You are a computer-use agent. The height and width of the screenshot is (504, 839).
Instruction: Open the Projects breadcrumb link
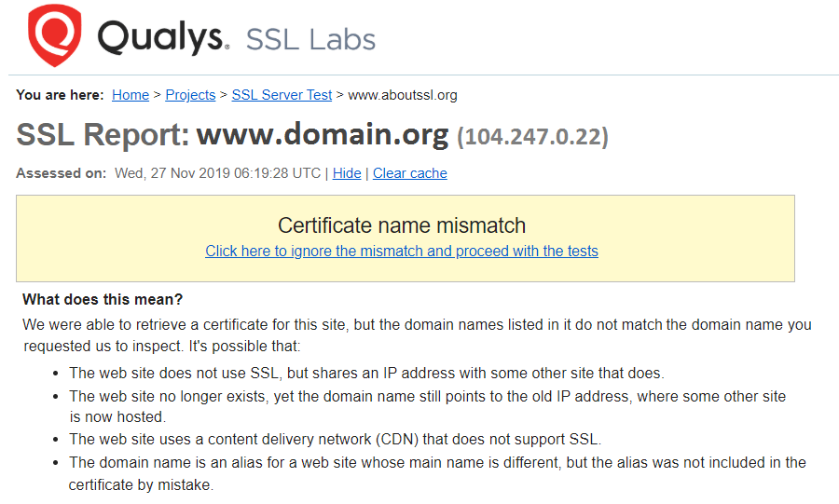coord(190,95)
